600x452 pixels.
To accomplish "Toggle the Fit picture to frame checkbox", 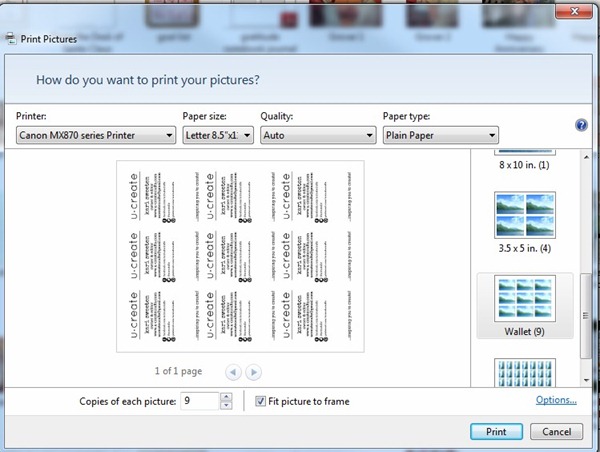I will coord(260,401).
